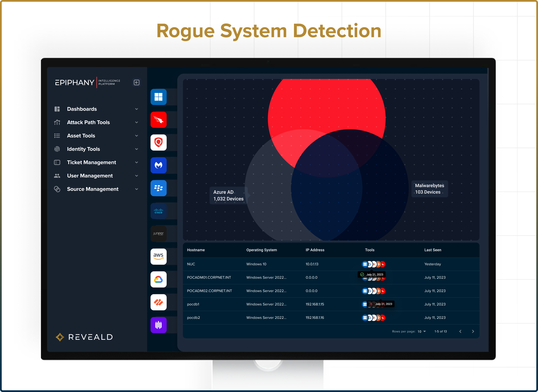This screenshot has height=392, width=538.
Task: Select the POCADM02.CORPNET.INT table row
Action: (209, 291)
